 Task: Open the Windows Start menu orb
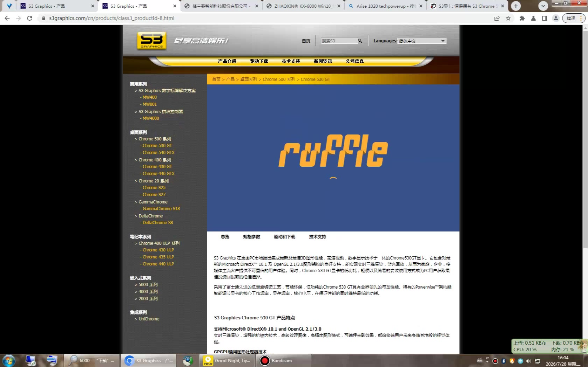9,360
